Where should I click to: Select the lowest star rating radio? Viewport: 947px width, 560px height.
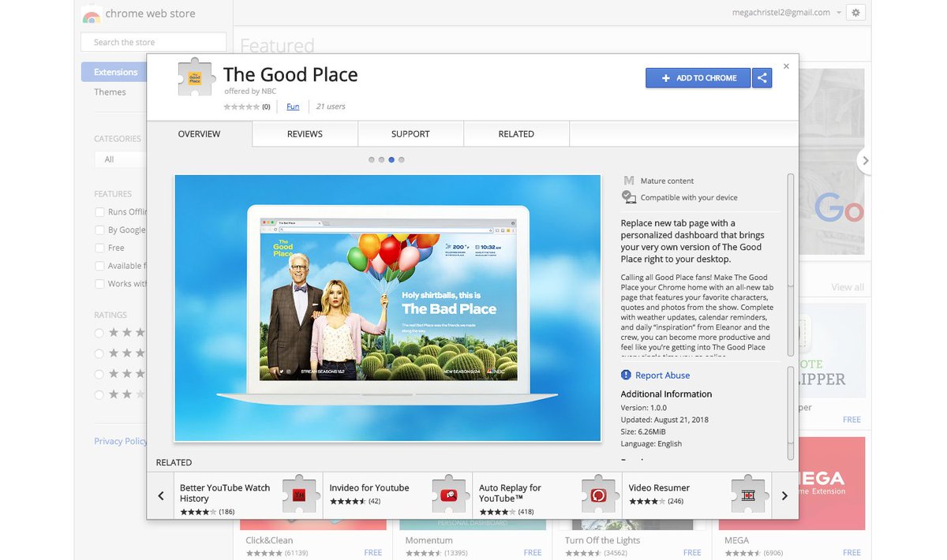pos(99,394)
